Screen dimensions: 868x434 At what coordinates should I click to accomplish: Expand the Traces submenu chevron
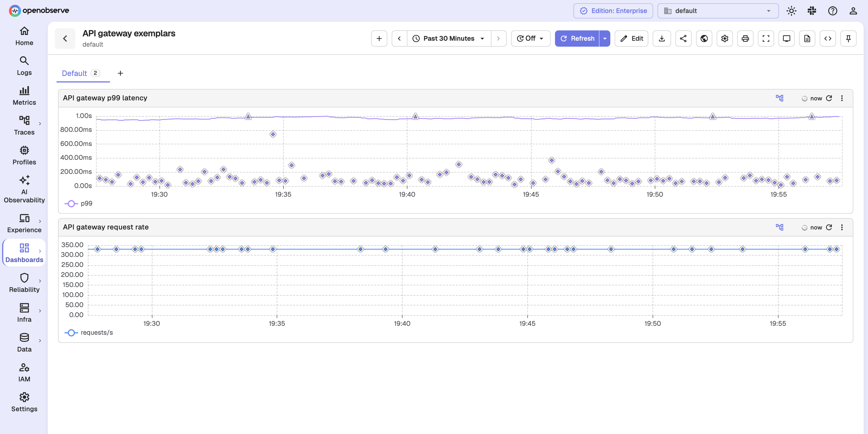pyautogui.click(x=40, y=124)
